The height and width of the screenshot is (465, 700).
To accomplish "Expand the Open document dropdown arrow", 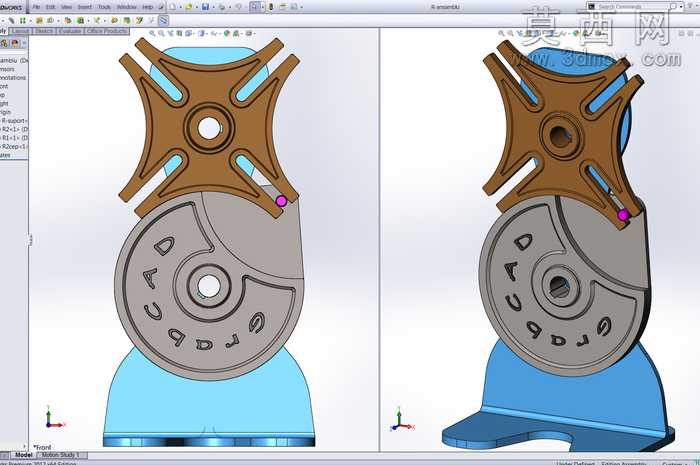I will pos(196,8).
